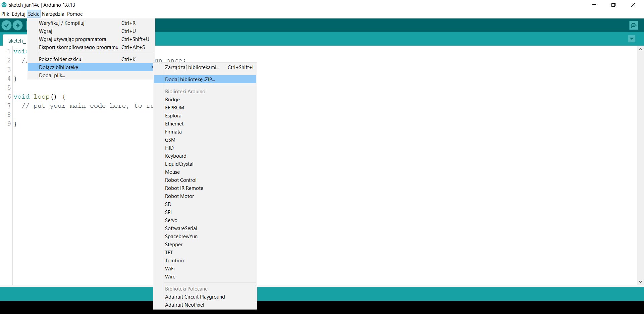The image size is (644, 314).
Task: Switch to the sketch_jan14c tab
Action: coord(16,41)
